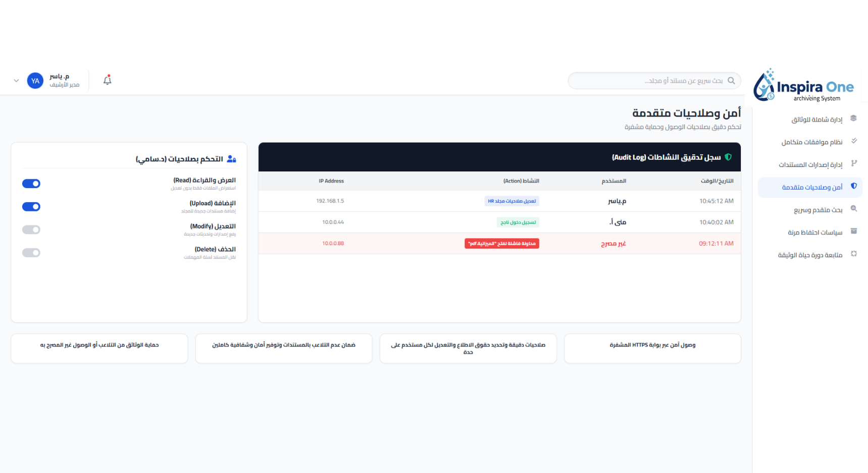The width and height of the screenshot is (868, 473).
Task: Click the IP Address column header
Action: [x=331, y=181]
